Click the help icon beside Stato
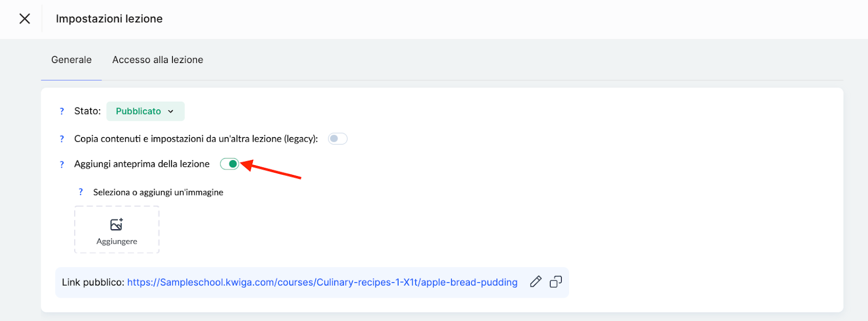This screenshot has width=868, height=321. [x=62, y=111]
